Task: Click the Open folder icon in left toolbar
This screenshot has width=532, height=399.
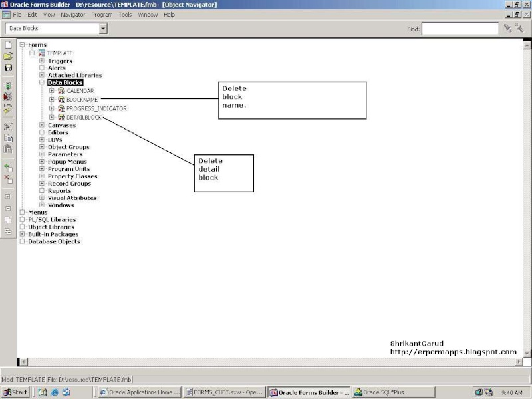Action: [8, 56]
